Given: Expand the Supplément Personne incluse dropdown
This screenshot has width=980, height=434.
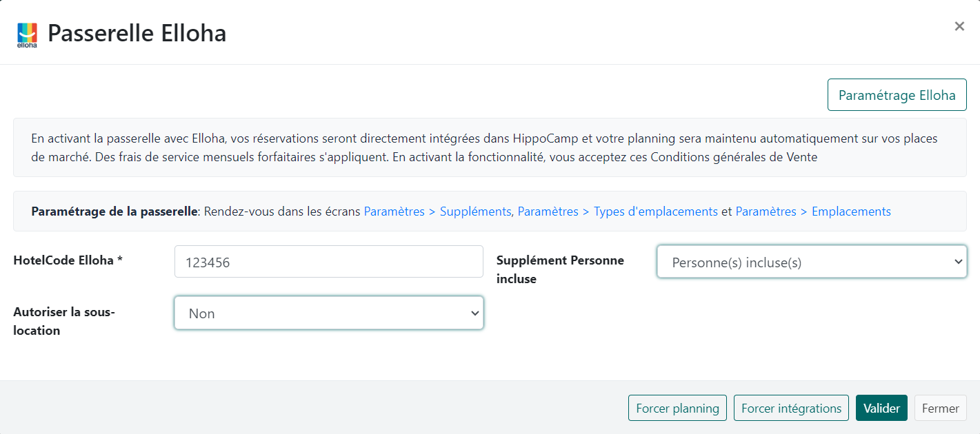Looking at the screenshot, I should point(811,262).
